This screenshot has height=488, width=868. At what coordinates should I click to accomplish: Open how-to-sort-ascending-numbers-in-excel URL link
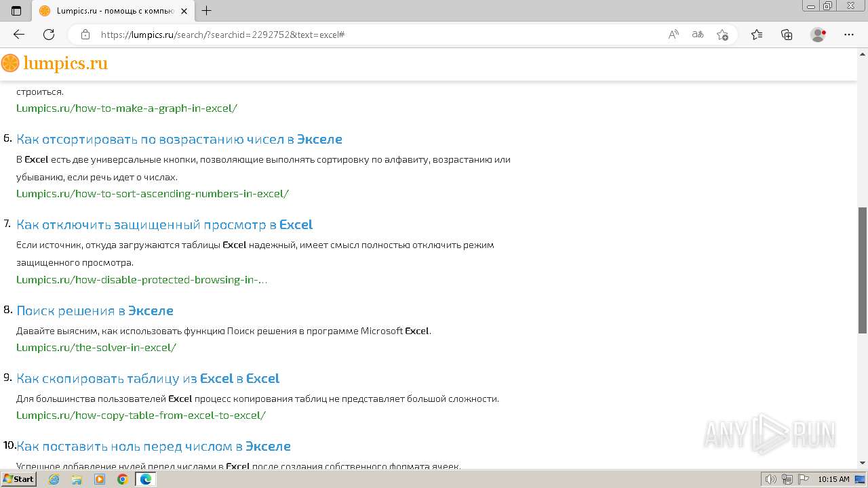(x=153, y=193)
